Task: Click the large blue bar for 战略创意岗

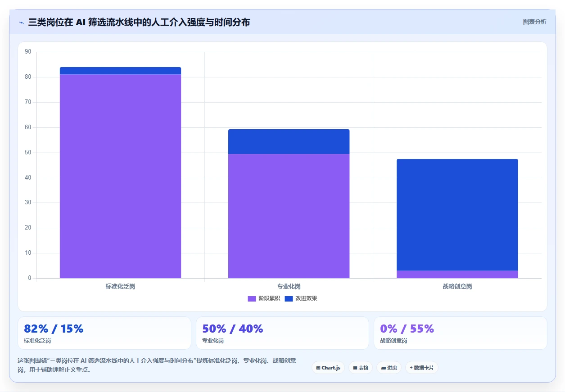Action: point(457,215)
